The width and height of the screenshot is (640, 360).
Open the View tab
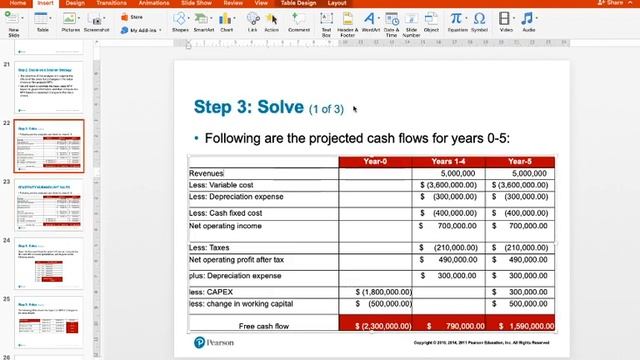click(261, 3)
